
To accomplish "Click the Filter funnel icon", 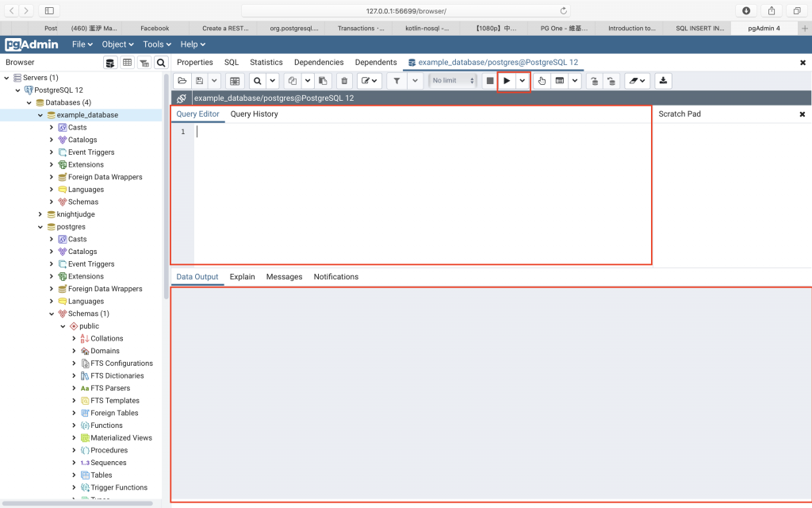I will [396, 81].
